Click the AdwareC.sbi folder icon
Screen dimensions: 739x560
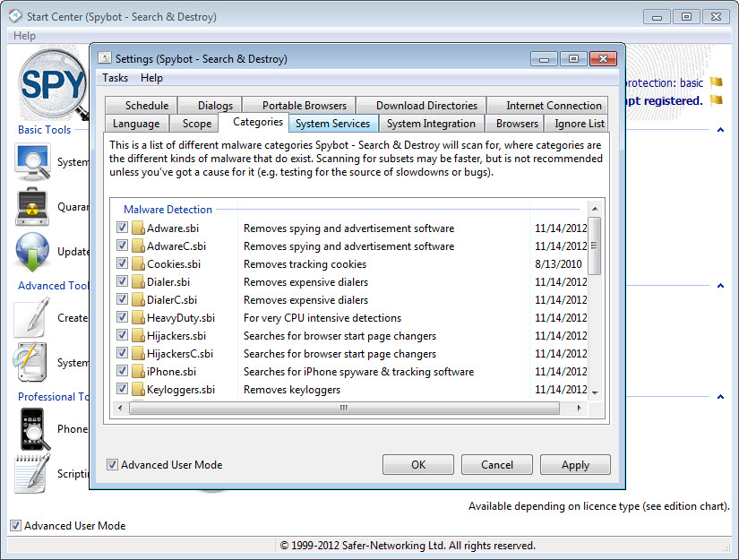coord(138,246)
